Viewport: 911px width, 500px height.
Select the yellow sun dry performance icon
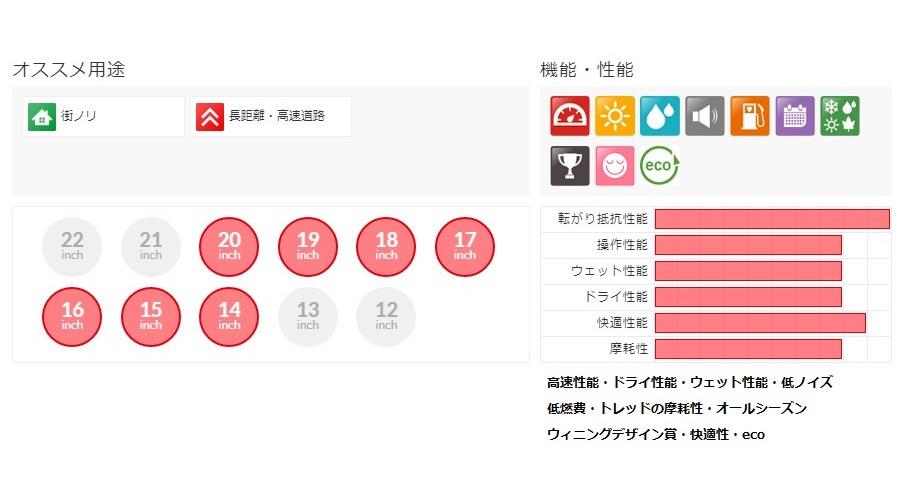(615, 116)
